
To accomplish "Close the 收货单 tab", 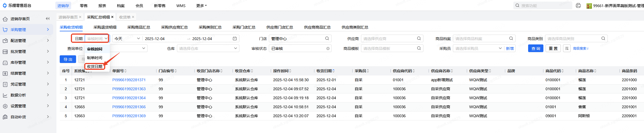I will click(x=133, y=17).
